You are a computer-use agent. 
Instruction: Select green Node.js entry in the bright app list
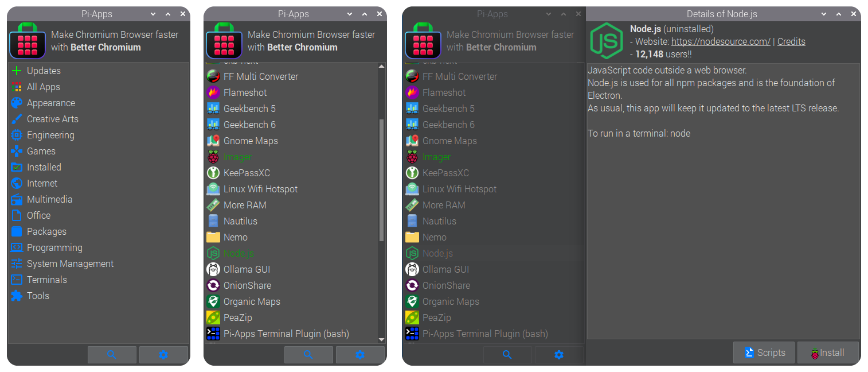coord(291,253)
